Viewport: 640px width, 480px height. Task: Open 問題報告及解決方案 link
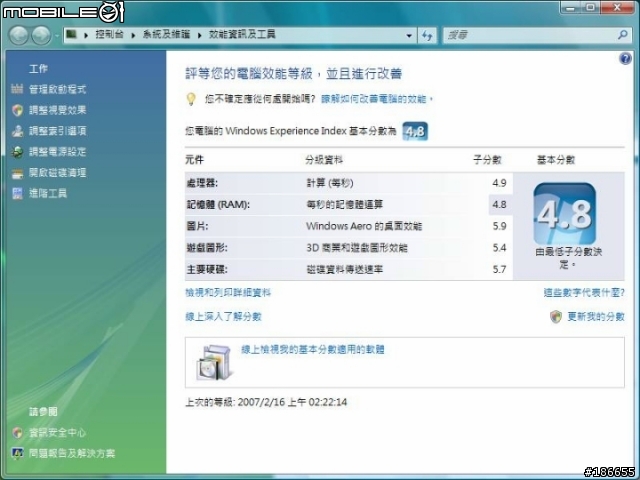click(x=72, y=453)
